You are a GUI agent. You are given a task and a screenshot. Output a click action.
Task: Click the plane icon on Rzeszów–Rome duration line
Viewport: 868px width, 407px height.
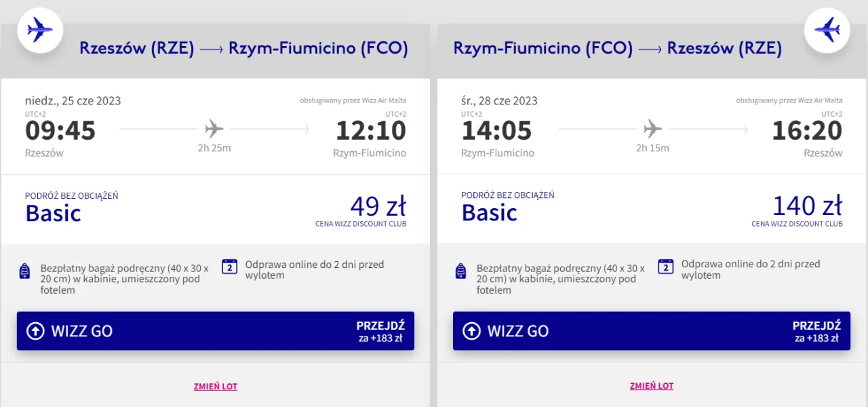[x=214, y=128]
